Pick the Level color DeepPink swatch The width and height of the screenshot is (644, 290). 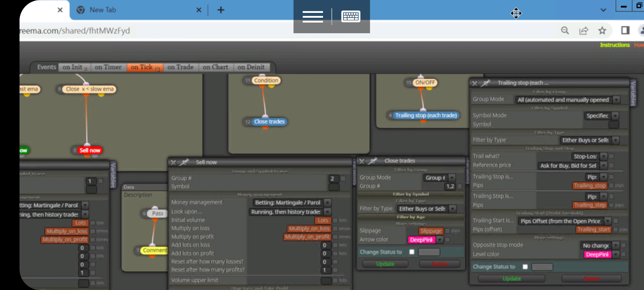[x=598, y=255]
